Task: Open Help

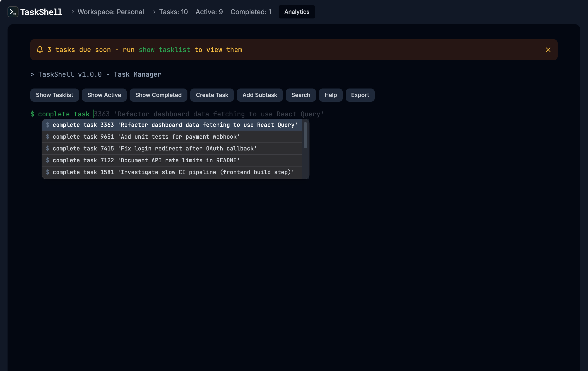Action: click(x=330, y=95)
